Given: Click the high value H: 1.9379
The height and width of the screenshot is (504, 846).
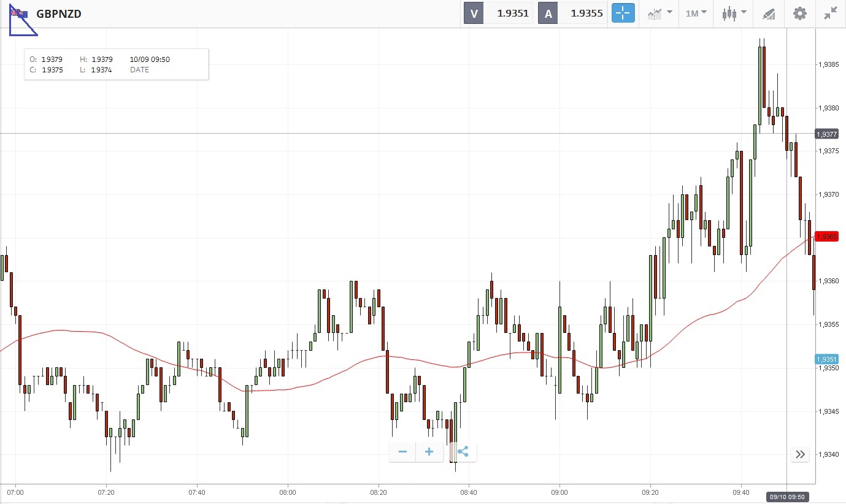Looking at the screenshot, I should tap(96, 59).
